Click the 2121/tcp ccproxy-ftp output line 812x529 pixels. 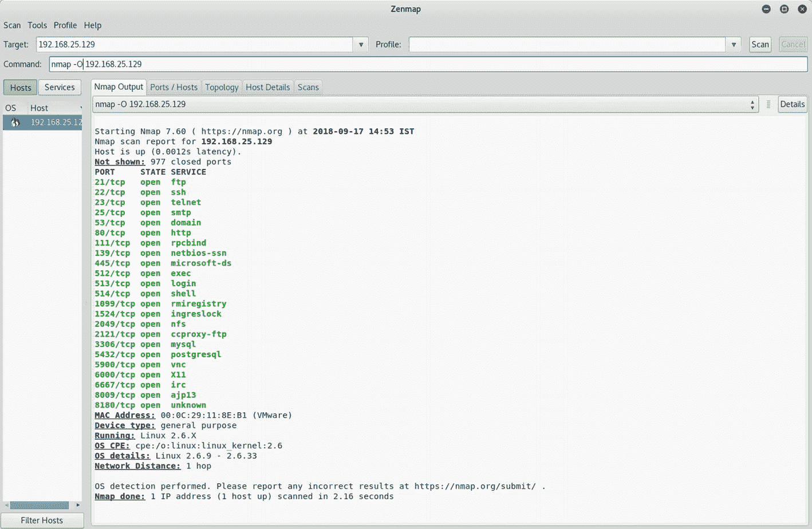[160, 334]
